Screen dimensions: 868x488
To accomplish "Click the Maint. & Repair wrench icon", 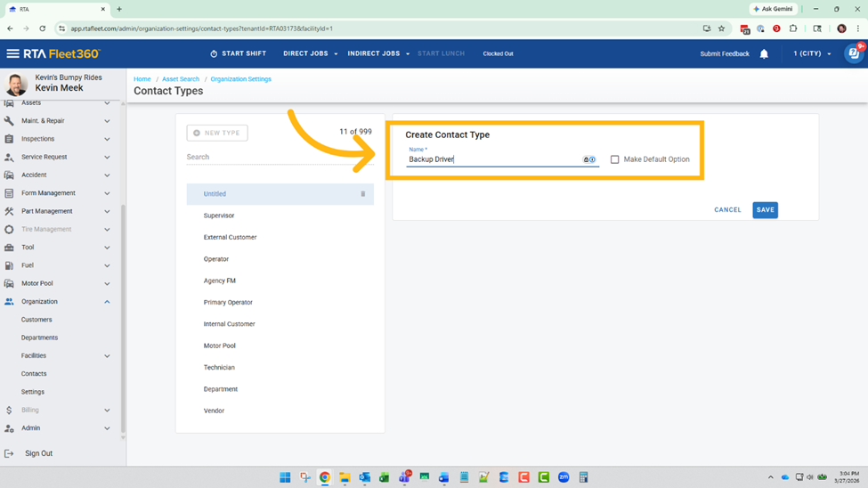I will pyautogui.click(x=9, y=121).
